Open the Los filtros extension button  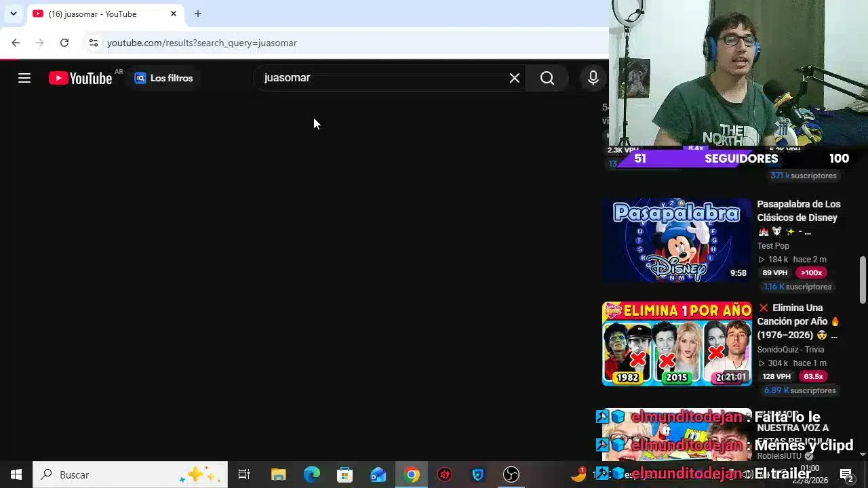pos(163,78)
